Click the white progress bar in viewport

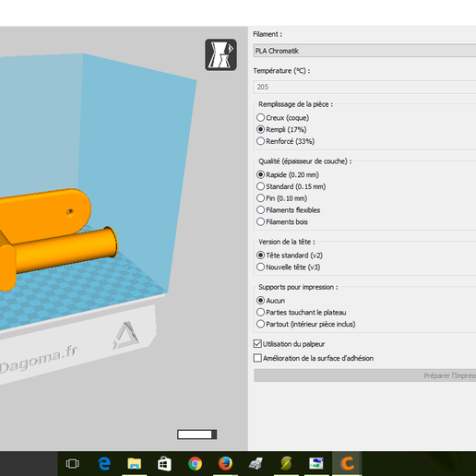196,434
